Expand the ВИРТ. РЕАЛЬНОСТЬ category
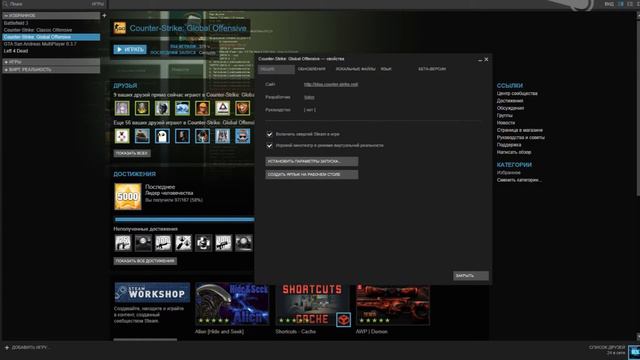 51,69
